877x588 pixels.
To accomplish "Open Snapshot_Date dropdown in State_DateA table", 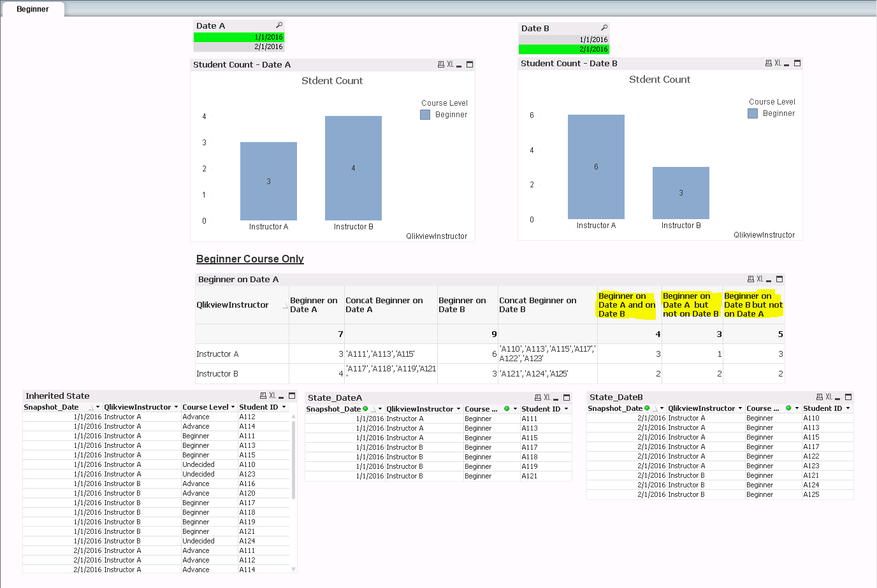I will coord(380,409).
